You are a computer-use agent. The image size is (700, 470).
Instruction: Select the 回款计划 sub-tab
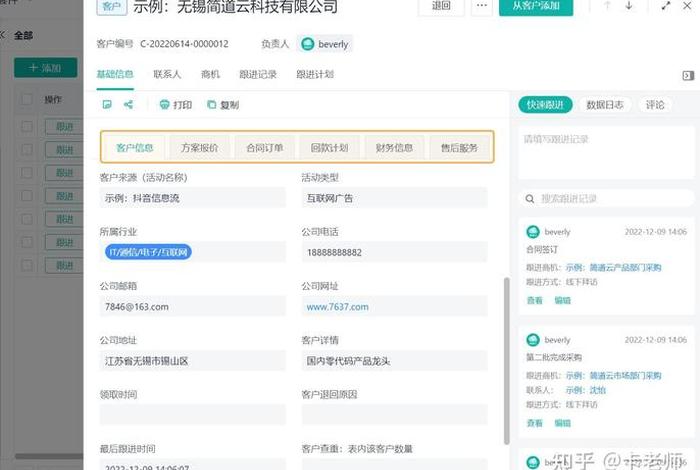pyautogui.click(x=329, y=148)
